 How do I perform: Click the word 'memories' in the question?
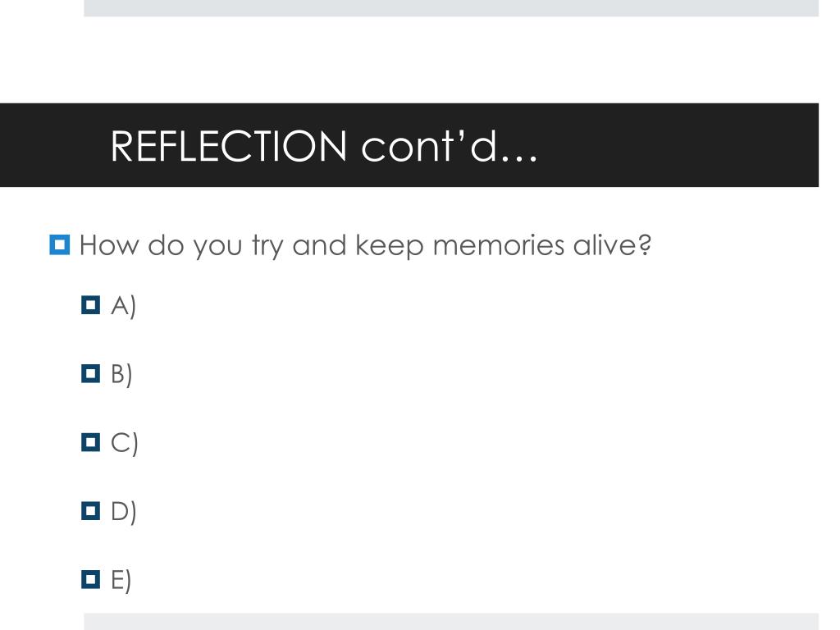498,245
